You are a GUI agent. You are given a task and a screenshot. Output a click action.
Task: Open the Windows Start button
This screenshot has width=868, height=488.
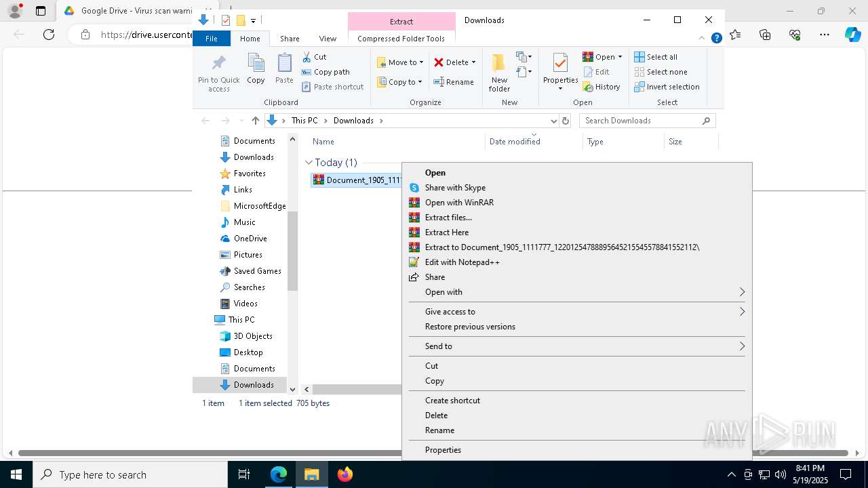pyautogui.click(x=16, y=474)
